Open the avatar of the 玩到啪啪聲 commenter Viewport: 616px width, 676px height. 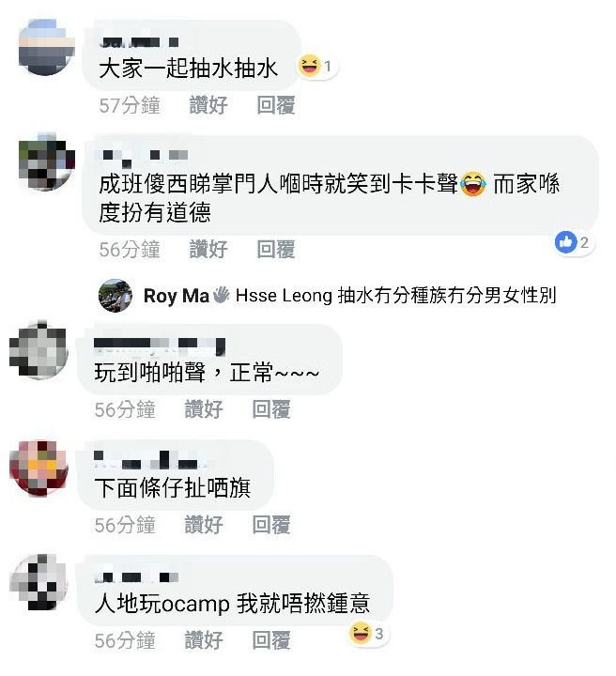click(38, 349)
